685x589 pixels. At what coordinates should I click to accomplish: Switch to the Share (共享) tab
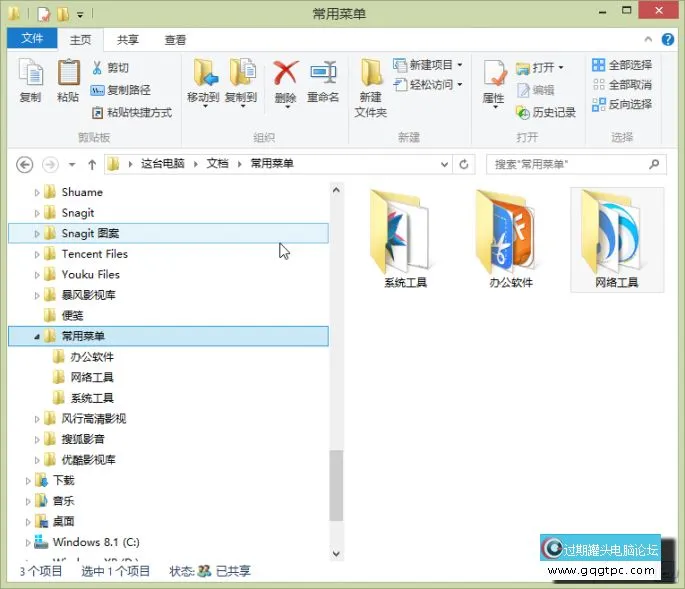[128, 40]
